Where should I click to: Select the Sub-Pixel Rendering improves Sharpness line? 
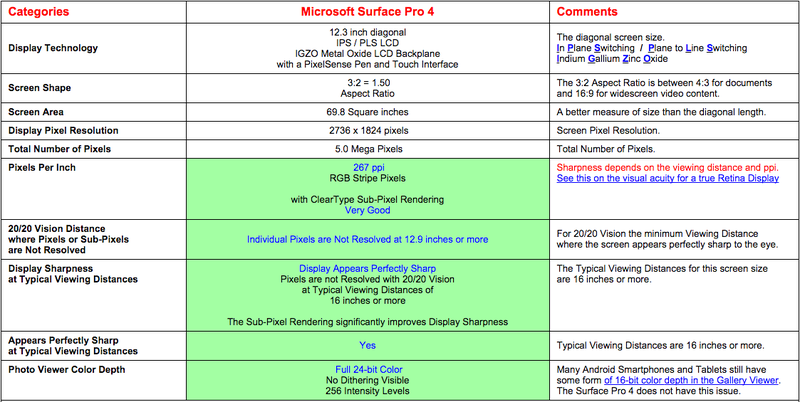point(367,322)
